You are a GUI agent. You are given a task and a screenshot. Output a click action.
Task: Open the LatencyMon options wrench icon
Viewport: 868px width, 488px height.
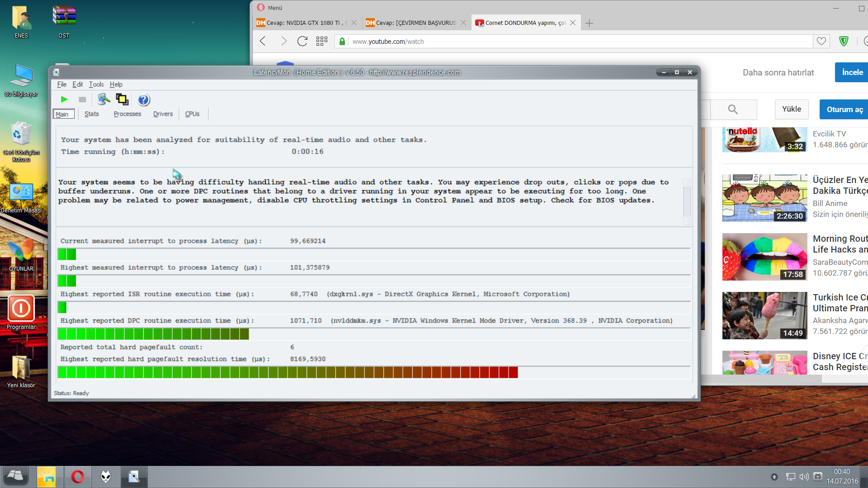(x=104, y=99)
